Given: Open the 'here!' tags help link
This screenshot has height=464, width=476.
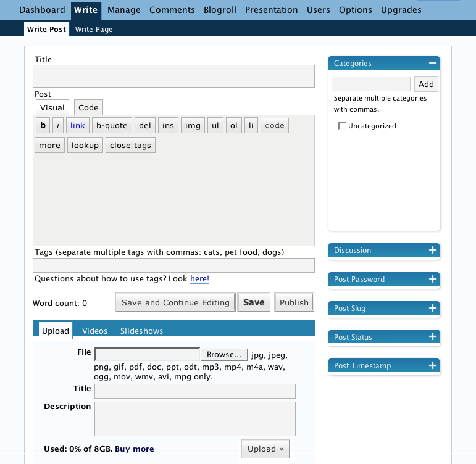Looking at the screenshot, I should tap(199, 279).
